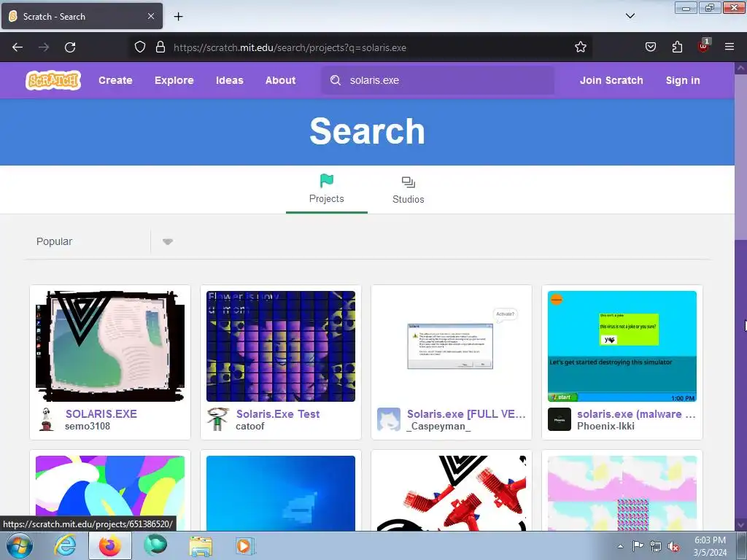Click the page vertical scrollbar thumb
The height and width of the screenshot is (560, 747).
(741, 157)
